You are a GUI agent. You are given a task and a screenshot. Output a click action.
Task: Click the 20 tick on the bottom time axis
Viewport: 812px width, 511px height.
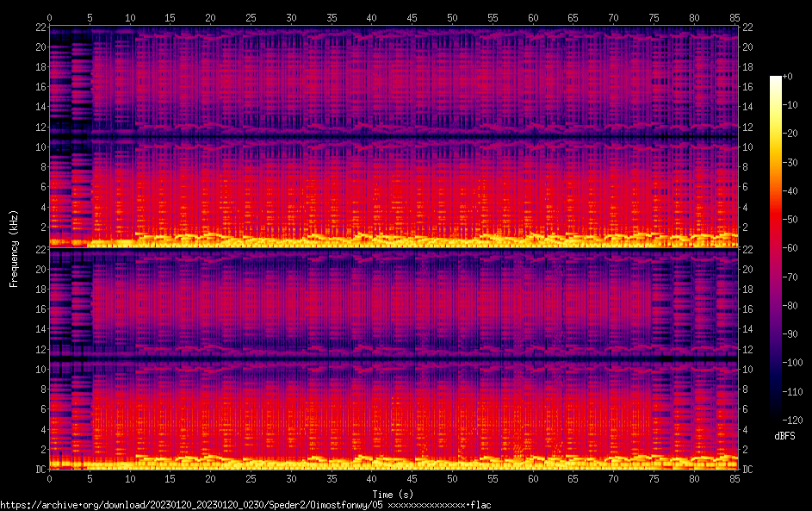pos(211,478)
